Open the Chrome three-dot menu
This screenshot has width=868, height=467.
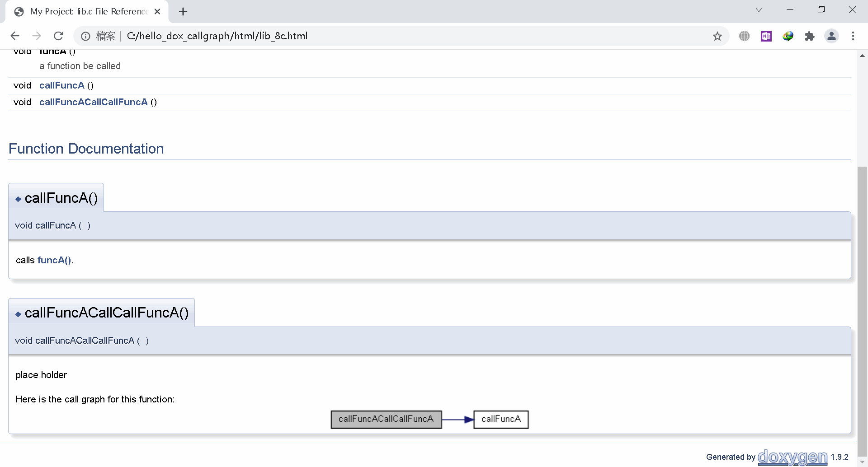(853, 36)
